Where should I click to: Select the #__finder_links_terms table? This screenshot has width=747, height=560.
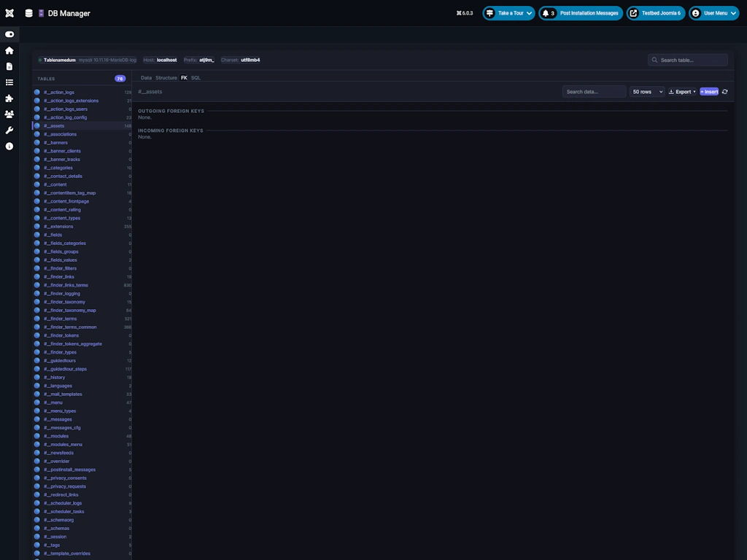82,285
